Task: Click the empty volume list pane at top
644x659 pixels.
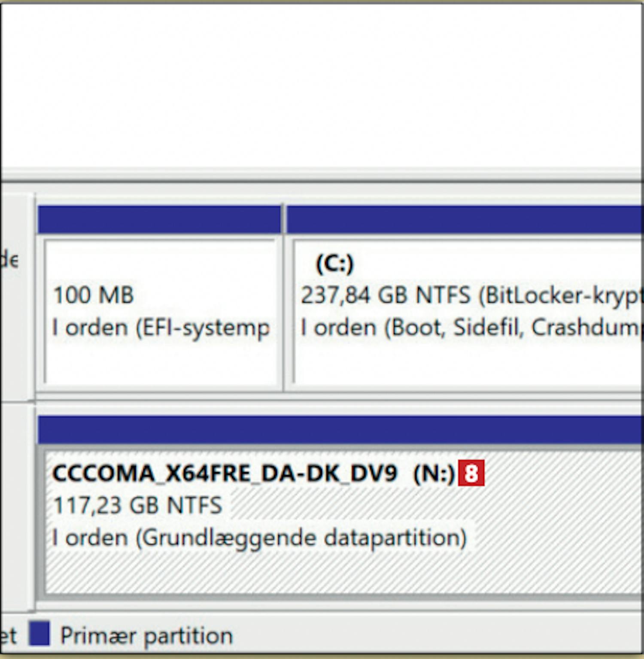Action: pos(322,86)
